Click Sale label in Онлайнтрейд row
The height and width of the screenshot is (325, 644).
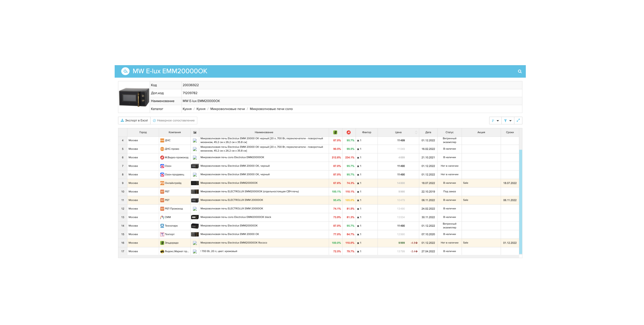[x=465, y=183]
